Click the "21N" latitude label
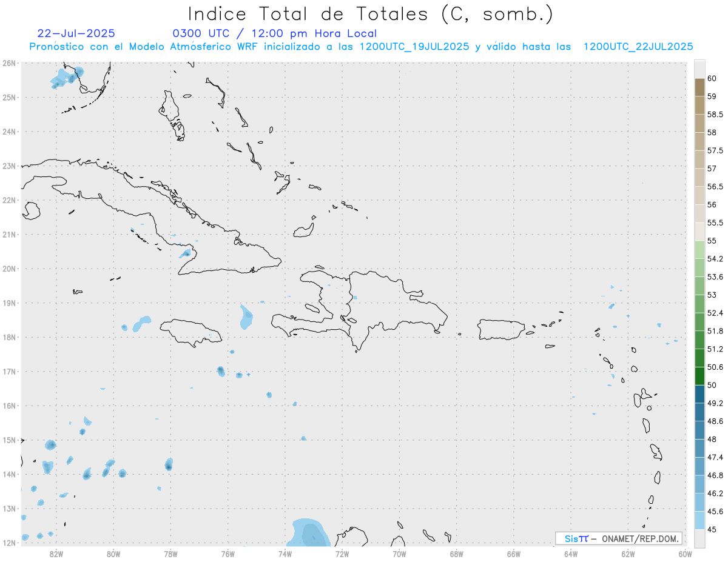The image size is (728, 562). (9, 234)
